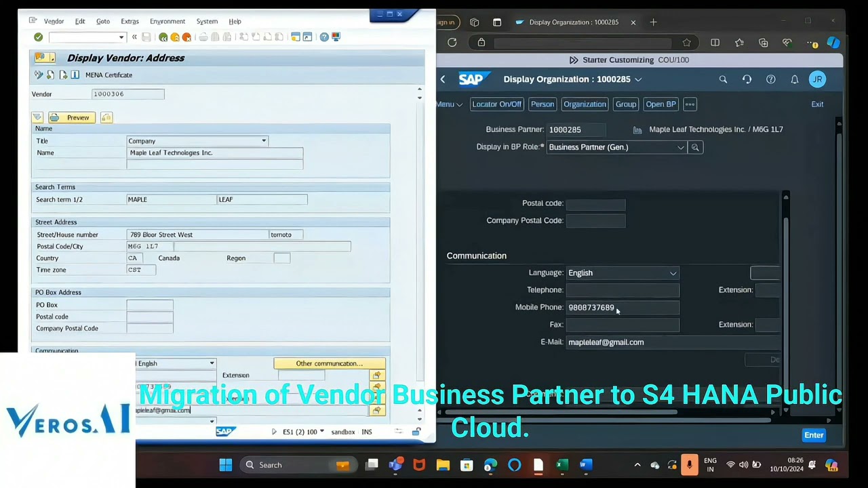Click the blue info icon beside MENA Certificate
The width and height of the screenshot is (868, 488).
75,75
